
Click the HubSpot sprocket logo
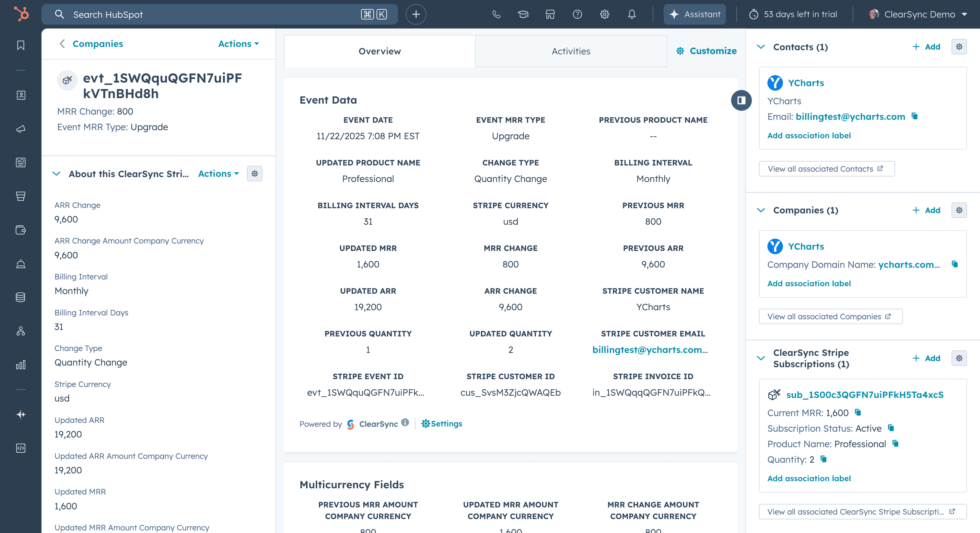tap(21, 15)
